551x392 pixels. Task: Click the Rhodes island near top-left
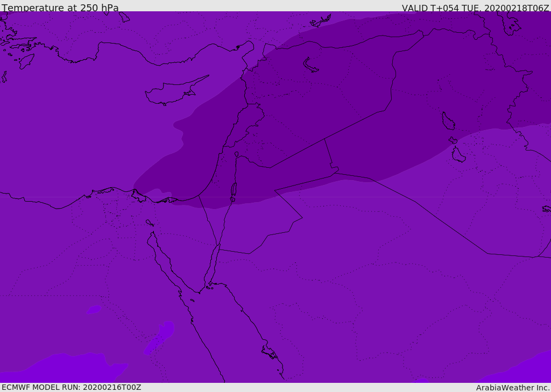pos(26,61)
